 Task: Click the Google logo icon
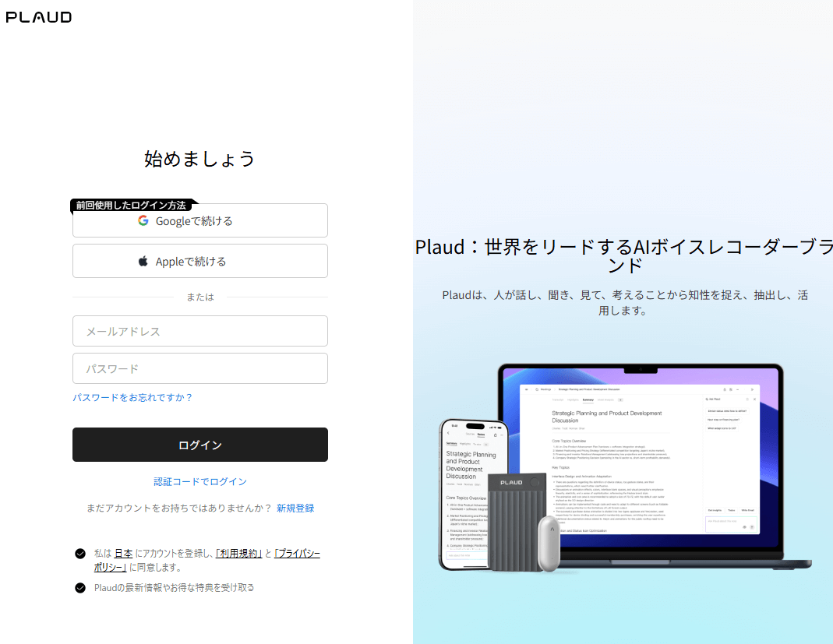pyautogui.click(x=143, y=220)
